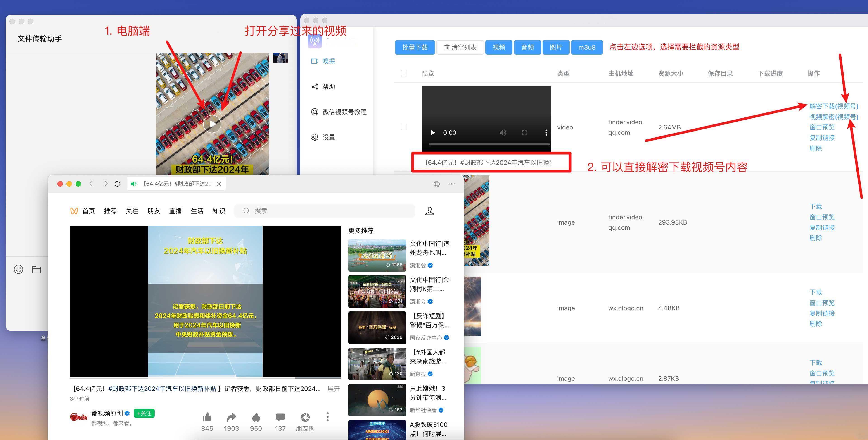Open the video player's more-options menu
868x440 pixels.
546,132
